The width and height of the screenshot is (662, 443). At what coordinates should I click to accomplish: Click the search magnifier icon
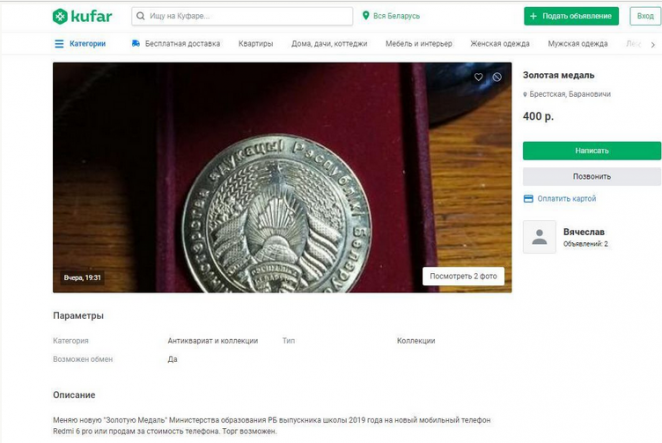[x=139, y=17]
